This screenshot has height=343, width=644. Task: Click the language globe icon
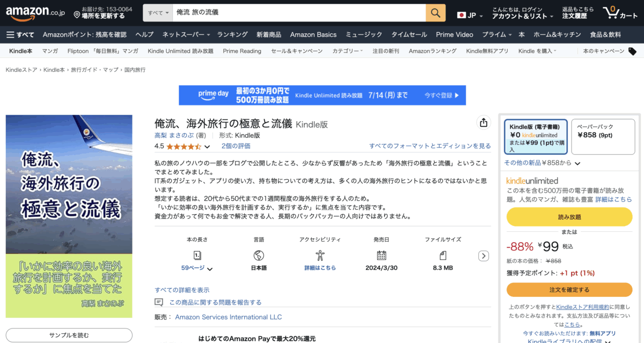pos(259,256)
